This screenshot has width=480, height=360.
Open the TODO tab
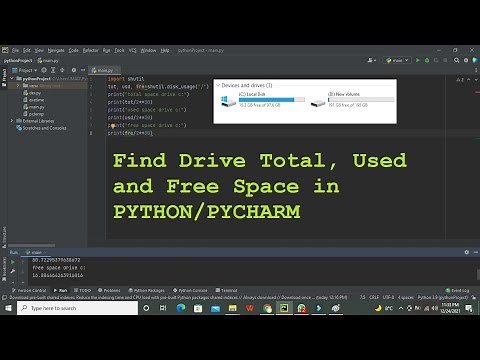tap(82, 290)
